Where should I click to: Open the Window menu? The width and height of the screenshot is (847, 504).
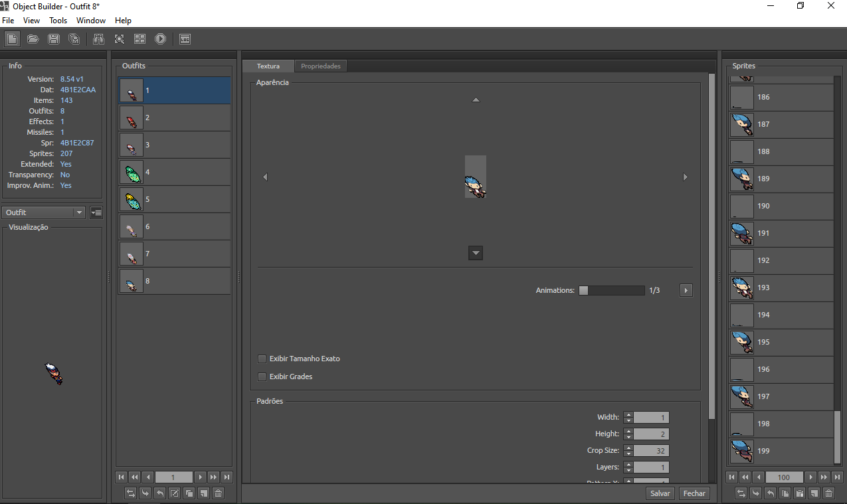(91, 21)
